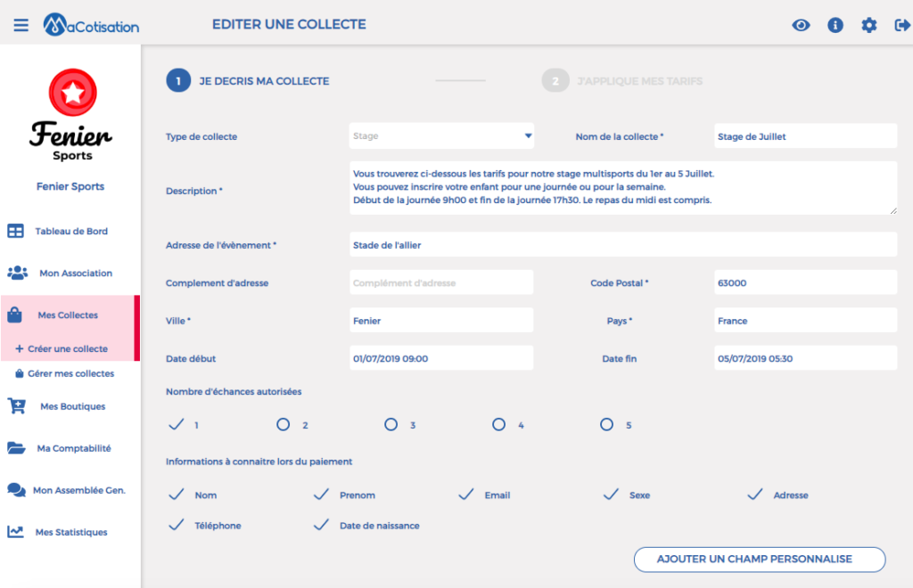
Task: Expand the Type de collecte dropdown
Action: [441, 136]
